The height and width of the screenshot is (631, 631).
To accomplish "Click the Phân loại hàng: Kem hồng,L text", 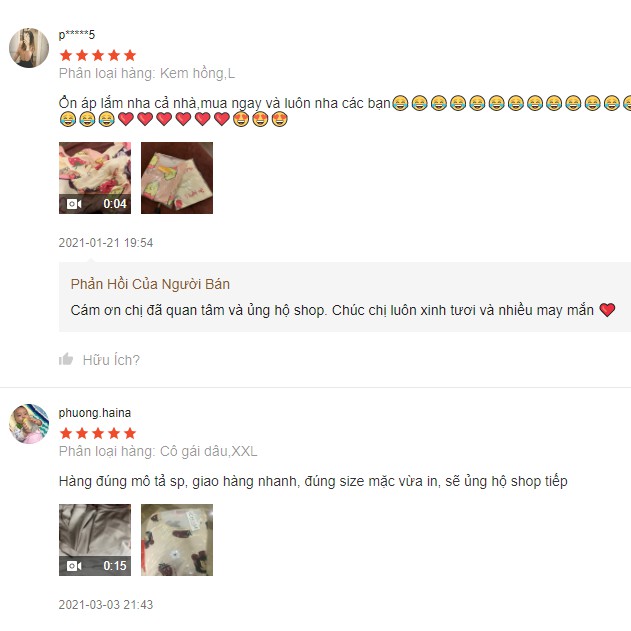I will coord(147,74).
